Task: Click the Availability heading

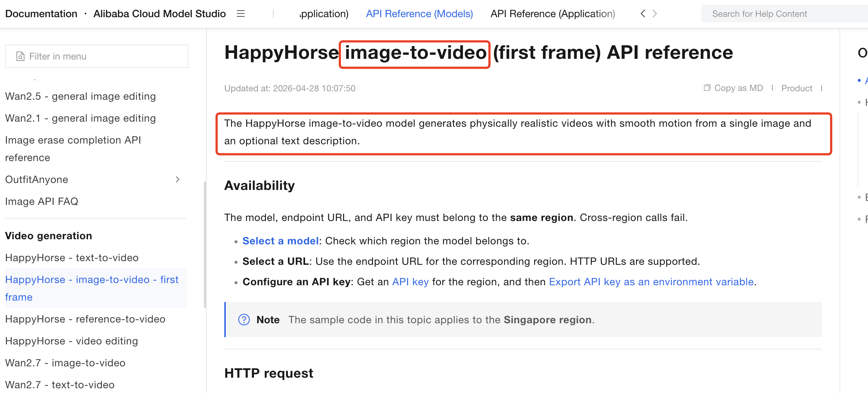Action: 259,186
